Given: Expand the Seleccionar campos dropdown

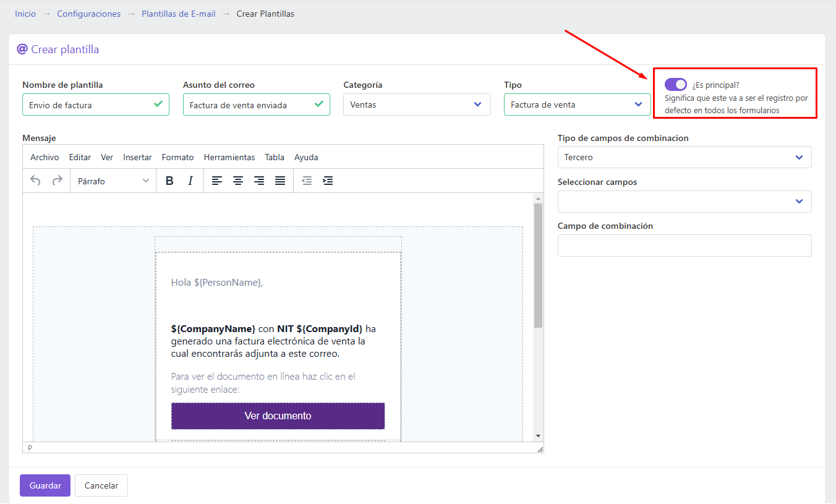Looking at the screenshot, I should [685, 202].
